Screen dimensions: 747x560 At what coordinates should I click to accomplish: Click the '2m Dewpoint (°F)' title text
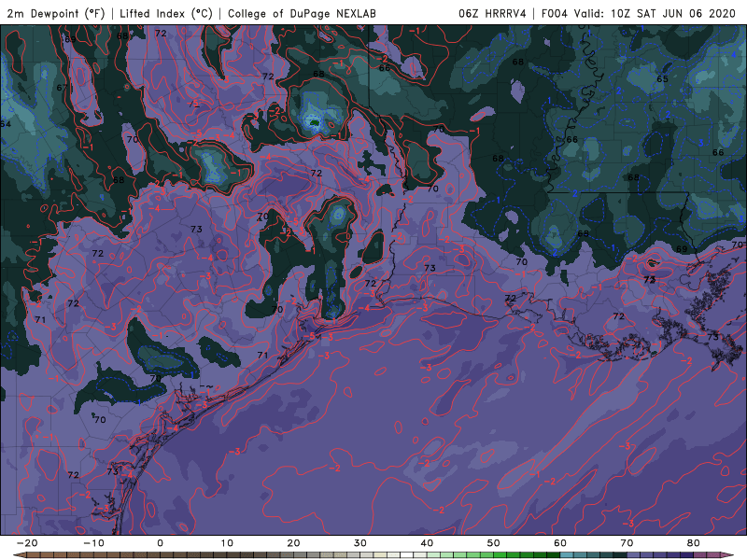tap(55, 13)
